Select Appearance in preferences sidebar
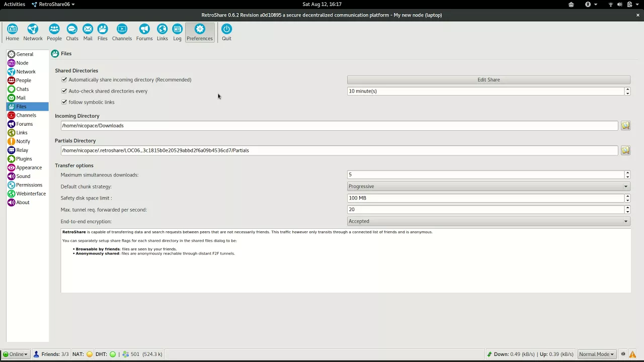This screenshot has width=644, height=362. 27,167
